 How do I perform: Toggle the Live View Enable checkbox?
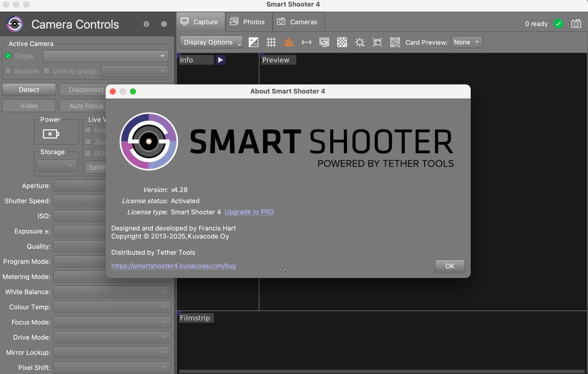88,130
